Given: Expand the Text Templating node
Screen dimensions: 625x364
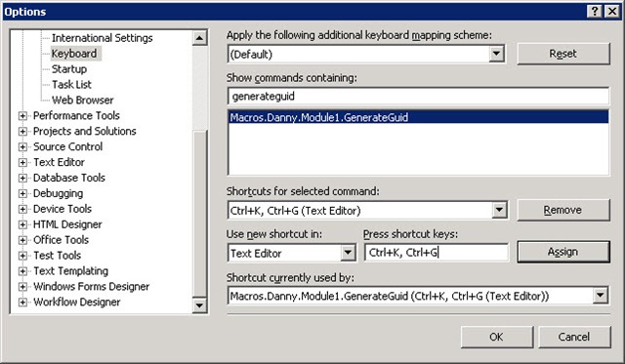Looking at the screenshot, I should (22, 271).
